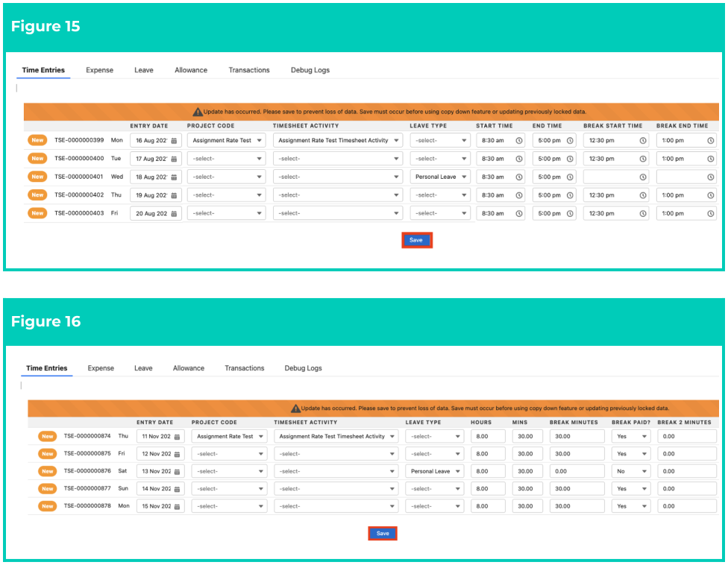Open calendar picker for 16 Aug entry date

174,141
